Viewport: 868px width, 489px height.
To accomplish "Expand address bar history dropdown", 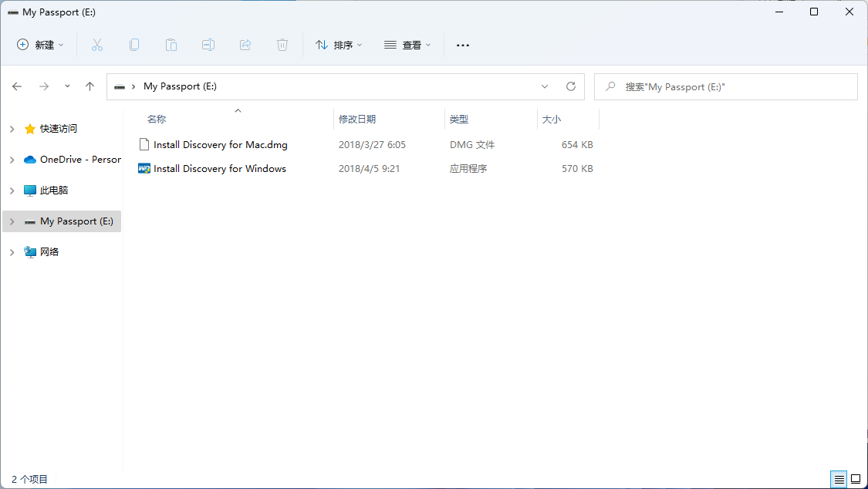I will 545,86.
